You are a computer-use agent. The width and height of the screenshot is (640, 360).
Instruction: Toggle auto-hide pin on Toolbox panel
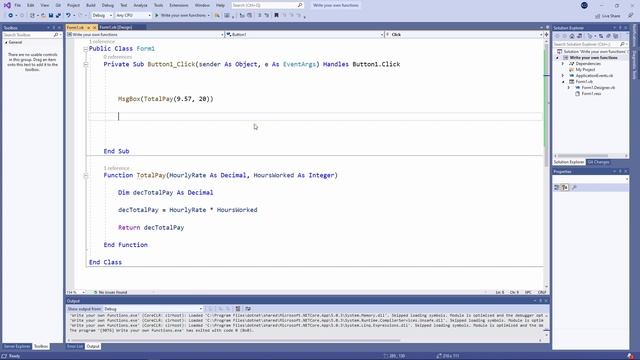pyautogui.click(x=53, y=28)
